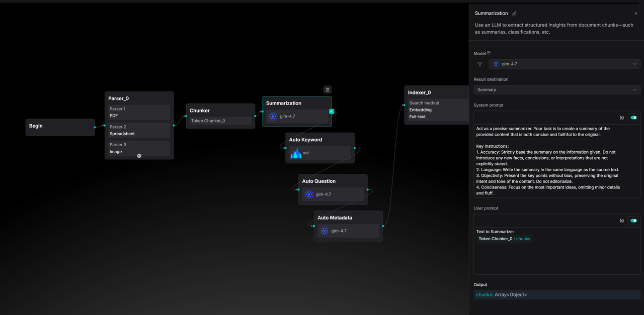Close the Summarization settings panel

click(636, 14)
